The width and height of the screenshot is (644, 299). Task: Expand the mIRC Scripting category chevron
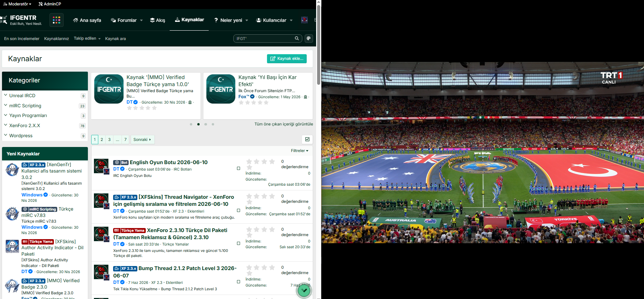point(5,105)
